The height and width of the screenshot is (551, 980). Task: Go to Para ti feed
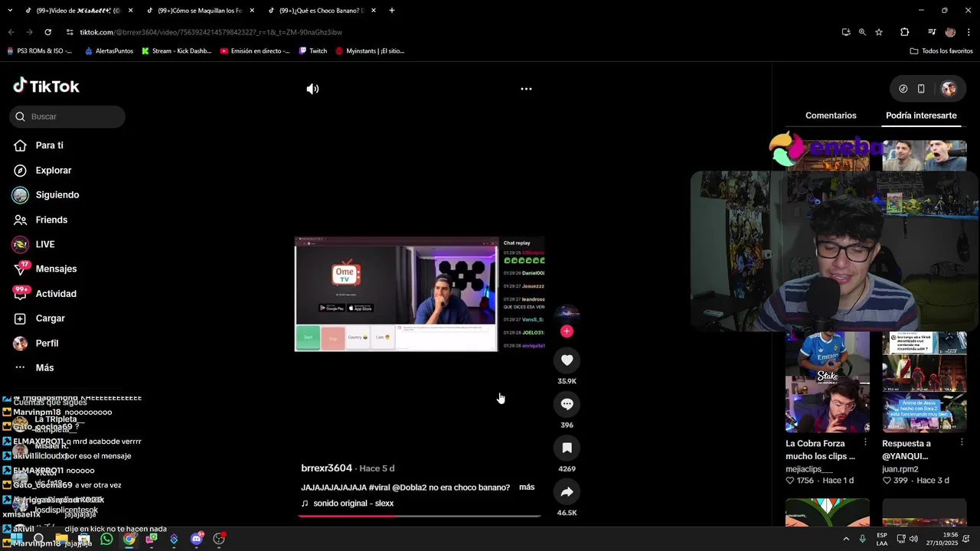click(x=49, y=145)
